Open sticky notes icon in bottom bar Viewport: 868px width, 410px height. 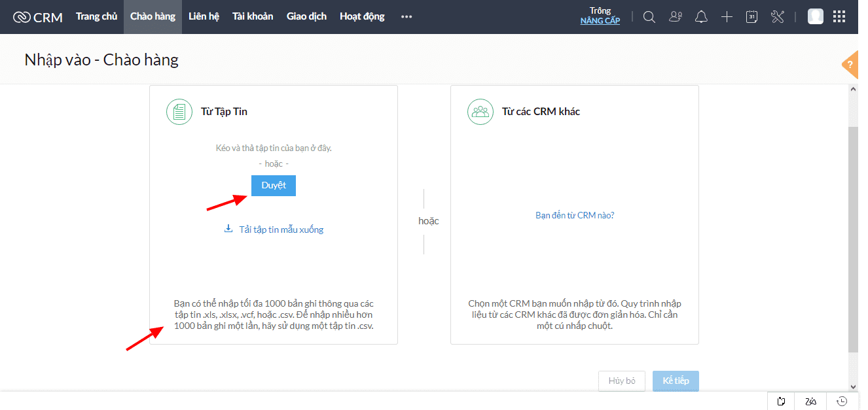click(x=781, y=401)
